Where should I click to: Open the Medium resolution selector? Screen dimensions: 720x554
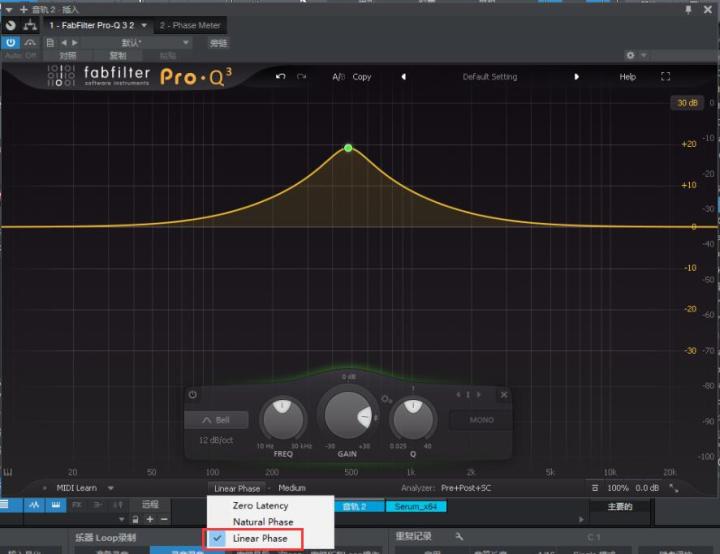coord(292,488)
